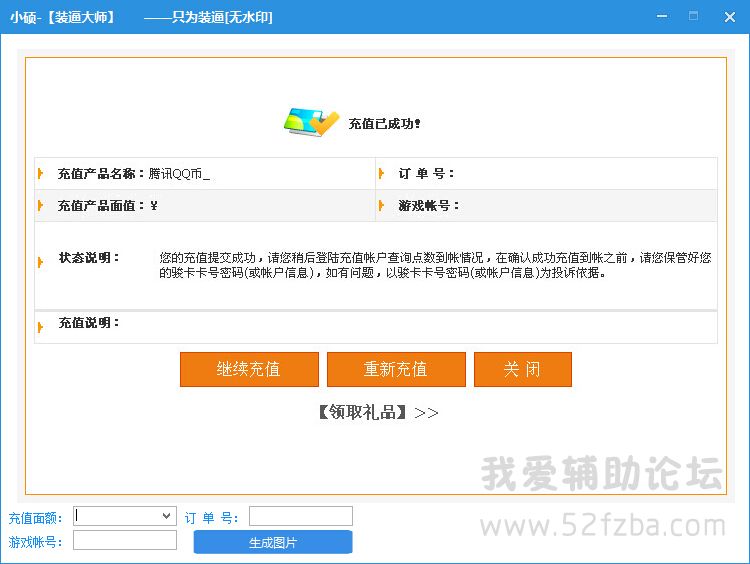Click the 充值说明 label
The width and height of the screenshot is (750, 564).
89,323
